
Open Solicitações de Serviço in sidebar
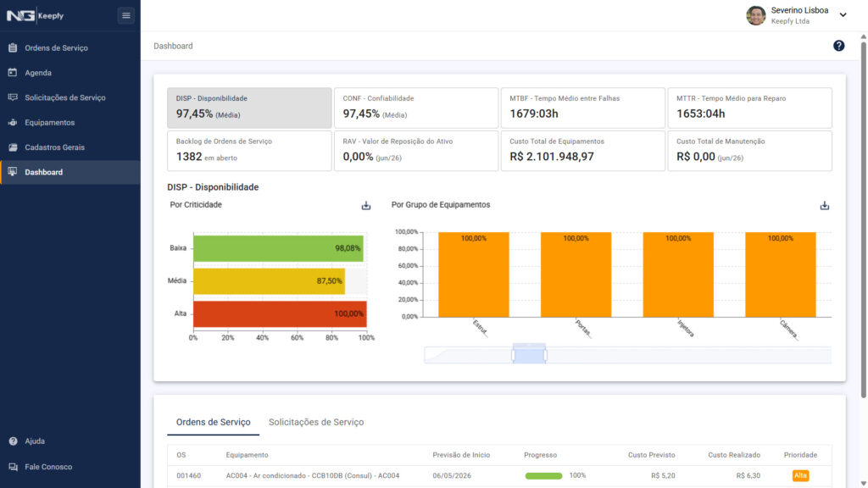70,97
